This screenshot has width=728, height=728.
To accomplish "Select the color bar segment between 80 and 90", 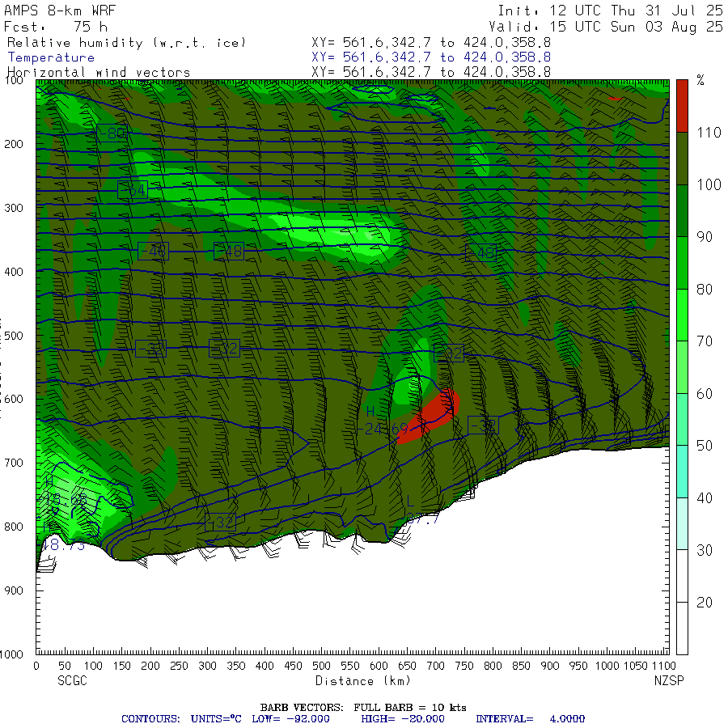I will coord(682,263).
